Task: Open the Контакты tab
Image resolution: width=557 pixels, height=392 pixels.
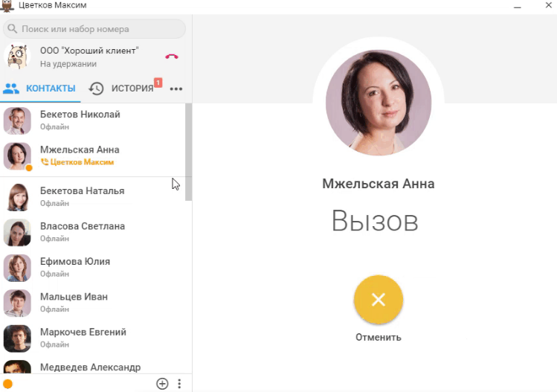Action: click(40, 88)
